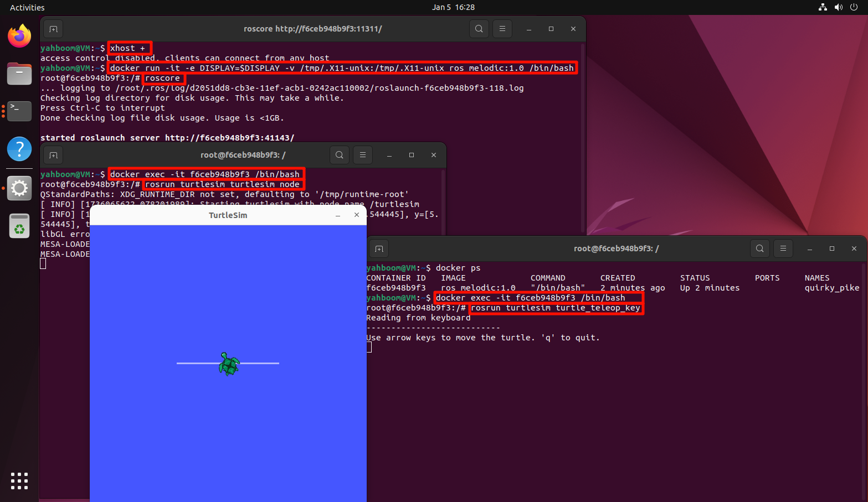This screenshot has height=502, width=868.
Task: Launch Firefox from the dock
Action: [x=19, y=37]
